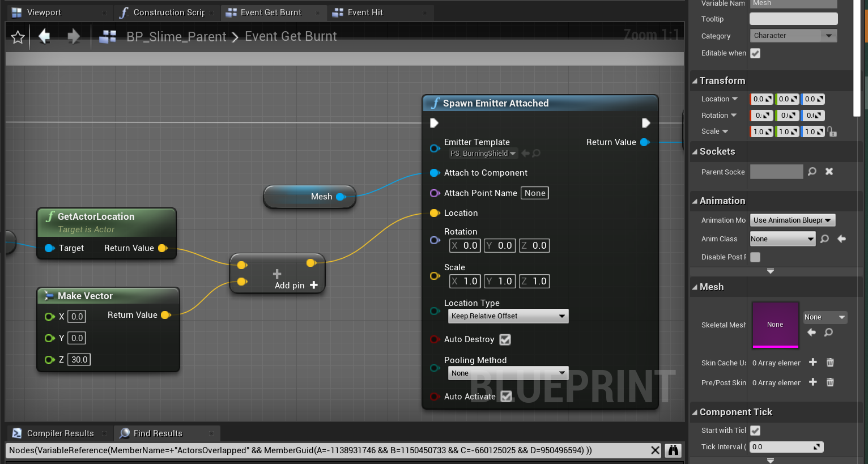Go back using the left arrow

tap(44, 37)
